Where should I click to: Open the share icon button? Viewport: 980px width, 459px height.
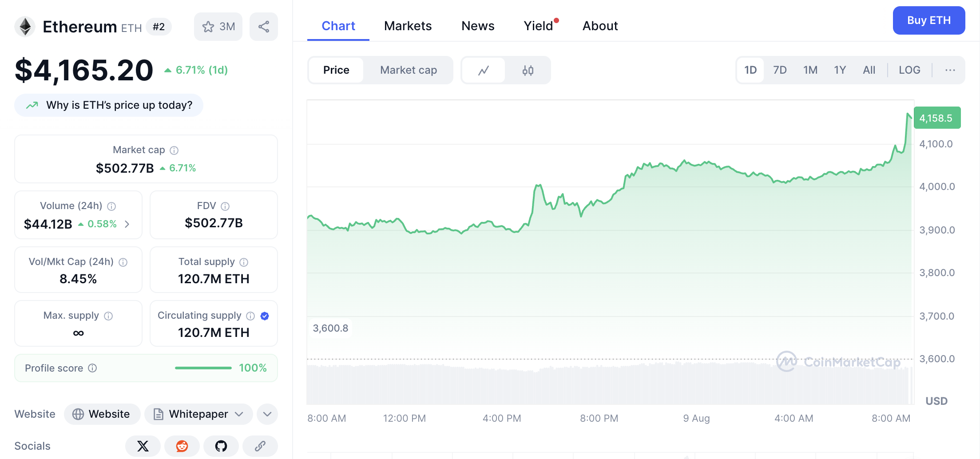tap(264, 27)
